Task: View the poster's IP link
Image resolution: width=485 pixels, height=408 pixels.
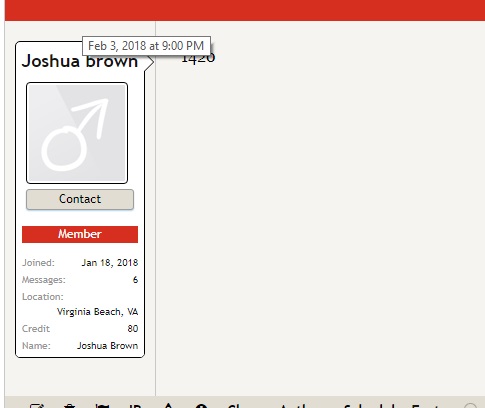Action: 135,406
